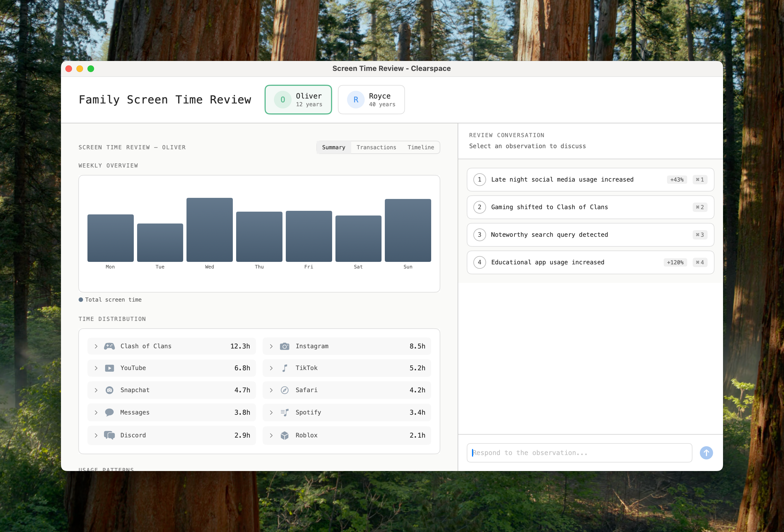The image size is (784, 532).
Task: Open the Timeline tab
Action: click(x=420, y=147)
